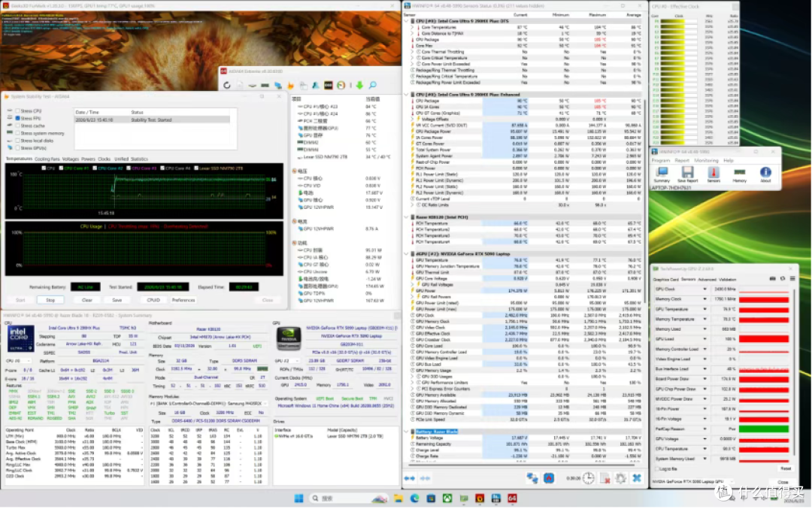
Task: Open HWiNFO sensor settings gear icon
Action: tap(621, 478)
